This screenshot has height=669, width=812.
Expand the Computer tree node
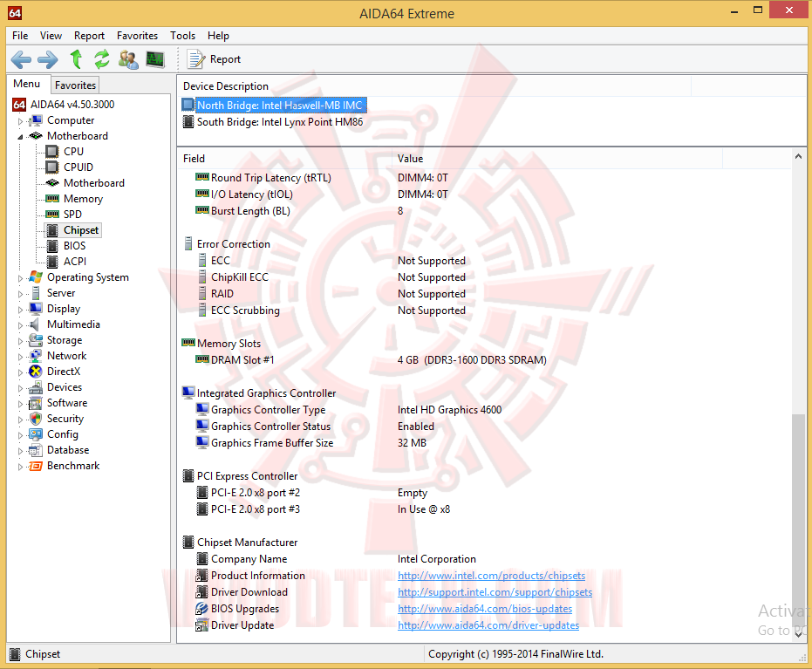20,121
